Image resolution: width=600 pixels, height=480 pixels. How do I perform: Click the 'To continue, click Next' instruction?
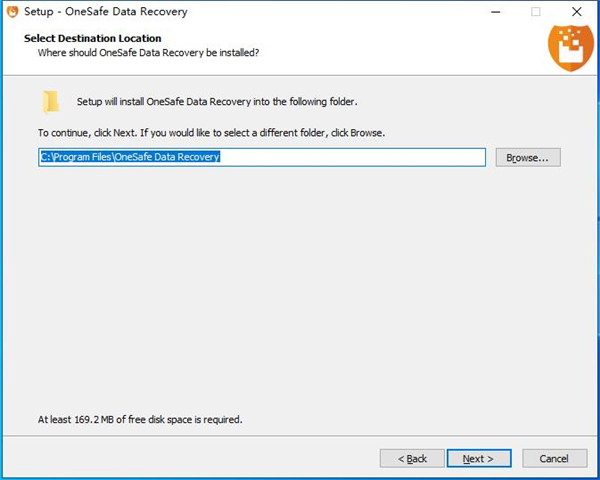[x=211, y=132]
